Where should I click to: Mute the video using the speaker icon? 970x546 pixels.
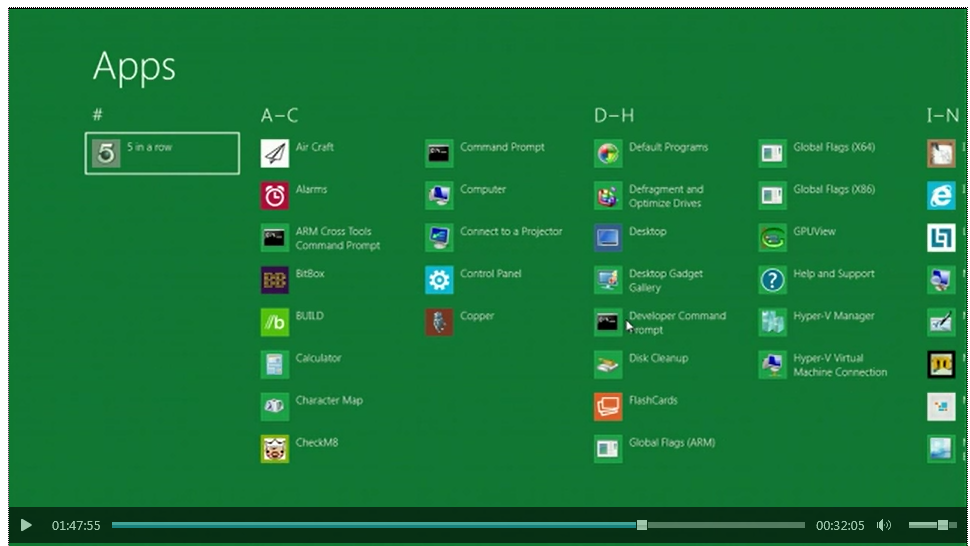tap(884, 526)
